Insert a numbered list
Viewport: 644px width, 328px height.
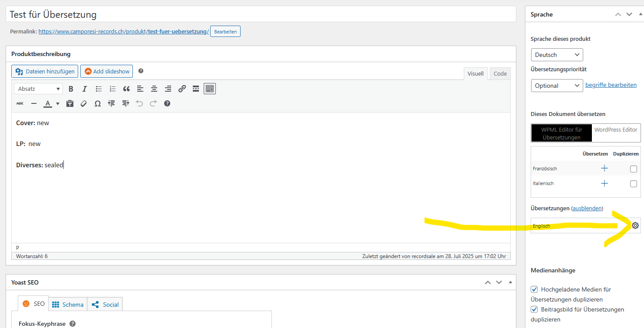point(112,89)
